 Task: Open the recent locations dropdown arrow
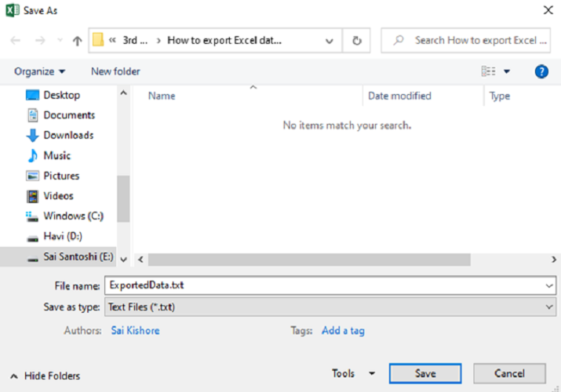tap(60, 41)
